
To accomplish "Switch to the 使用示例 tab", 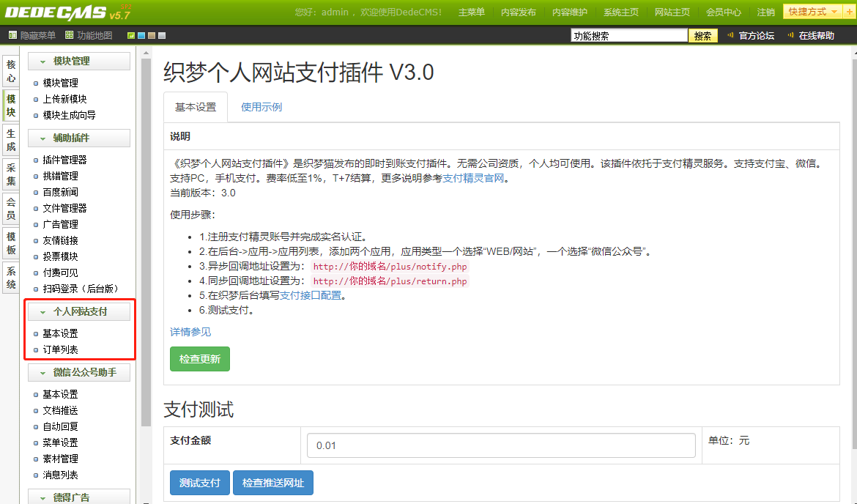I will (x=261, y=107).
